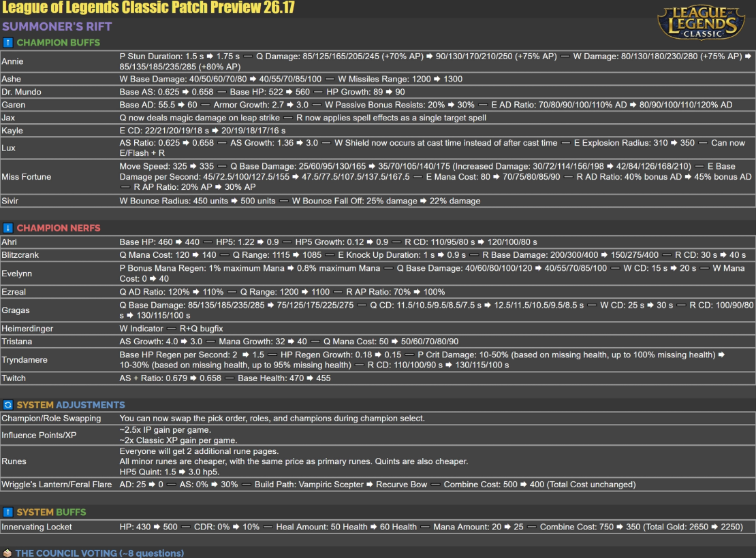756x558 pixels.
Task: Click the SYSTEM ADJUSTMENTS section heading
Action: (x=71, y=405)
